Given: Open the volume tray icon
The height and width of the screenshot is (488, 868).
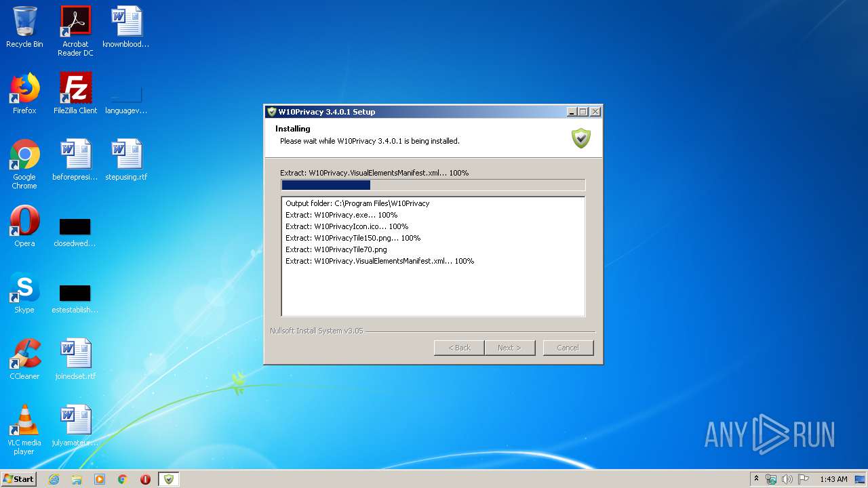Looking at the screenshot, I should [x=787, y=479].
